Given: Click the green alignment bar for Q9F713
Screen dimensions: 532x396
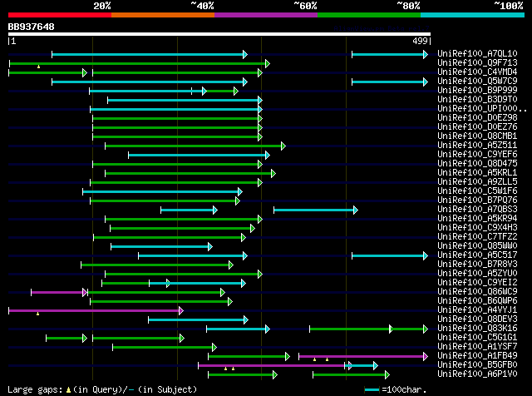Looking at the screenshot, I should tap(140, 63).
